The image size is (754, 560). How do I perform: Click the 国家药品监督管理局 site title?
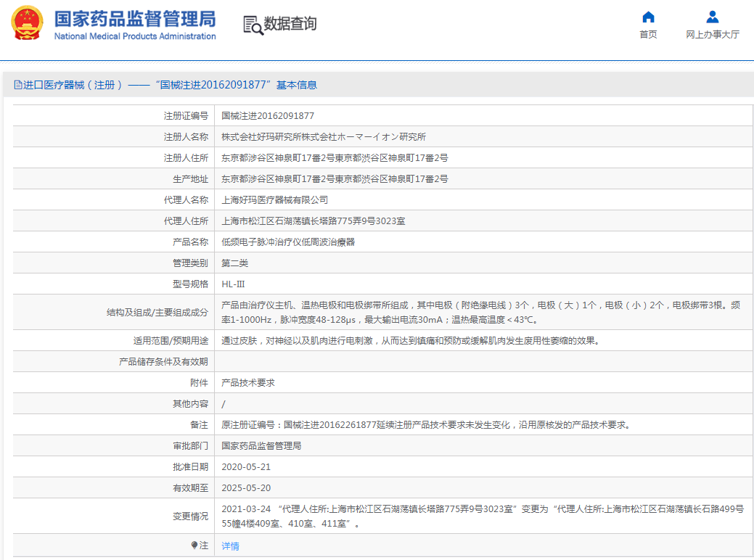[134, 17]
